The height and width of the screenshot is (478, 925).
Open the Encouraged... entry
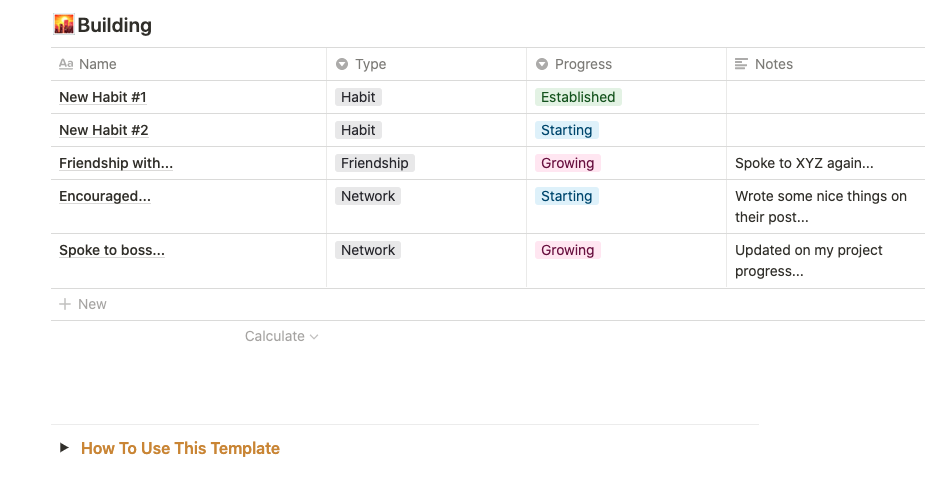(105, 196)
